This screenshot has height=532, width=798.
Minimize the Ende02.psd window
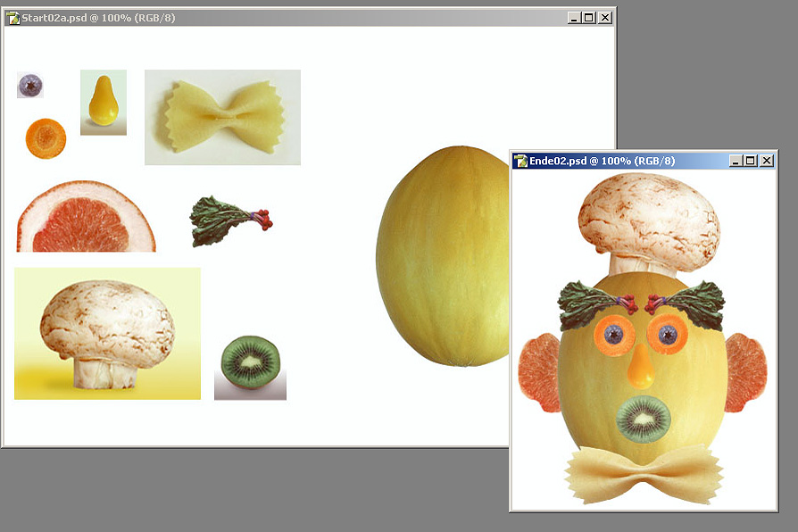click(735, 161)
